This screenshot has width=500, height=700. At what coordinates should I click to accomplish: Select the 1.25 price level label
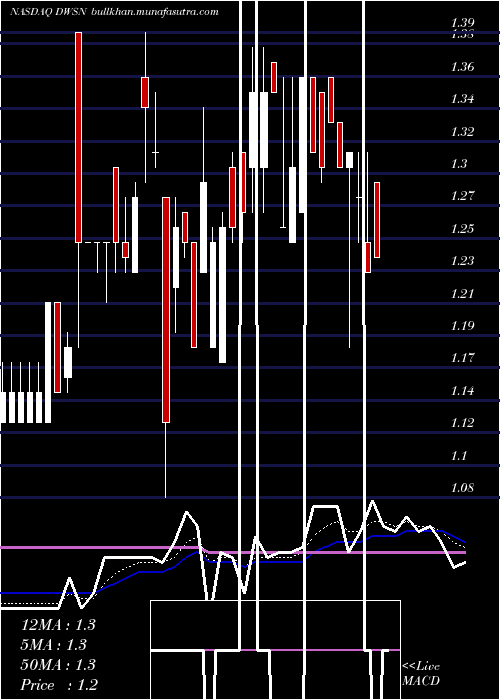(x=462, y=229)
